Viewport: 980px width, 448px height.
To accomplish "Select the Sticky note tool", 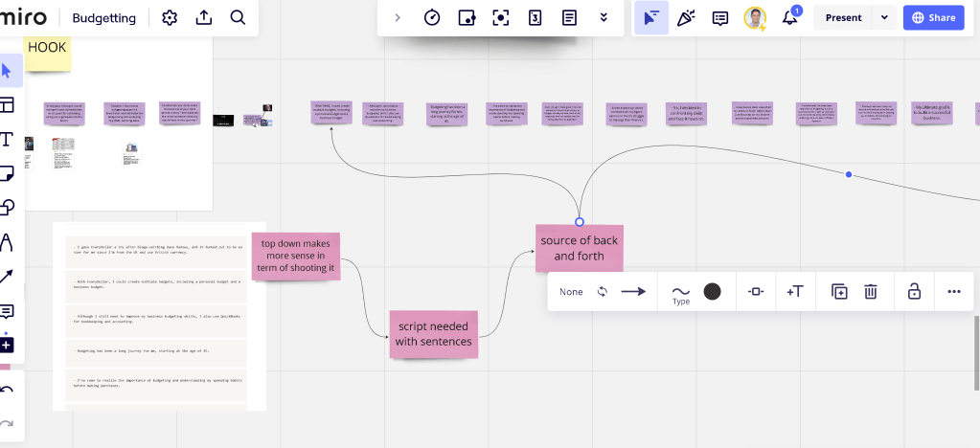I will pos(7,173).
